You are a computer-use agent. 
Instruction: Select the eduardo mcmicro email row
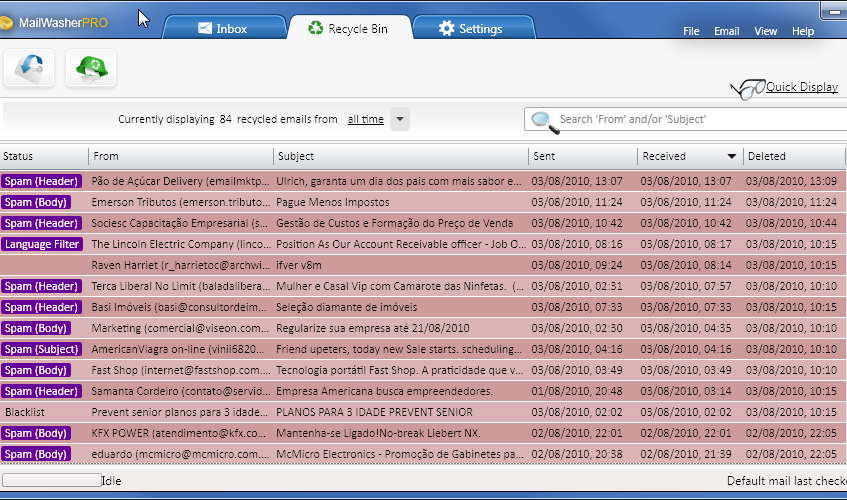[x=422, y=455]
